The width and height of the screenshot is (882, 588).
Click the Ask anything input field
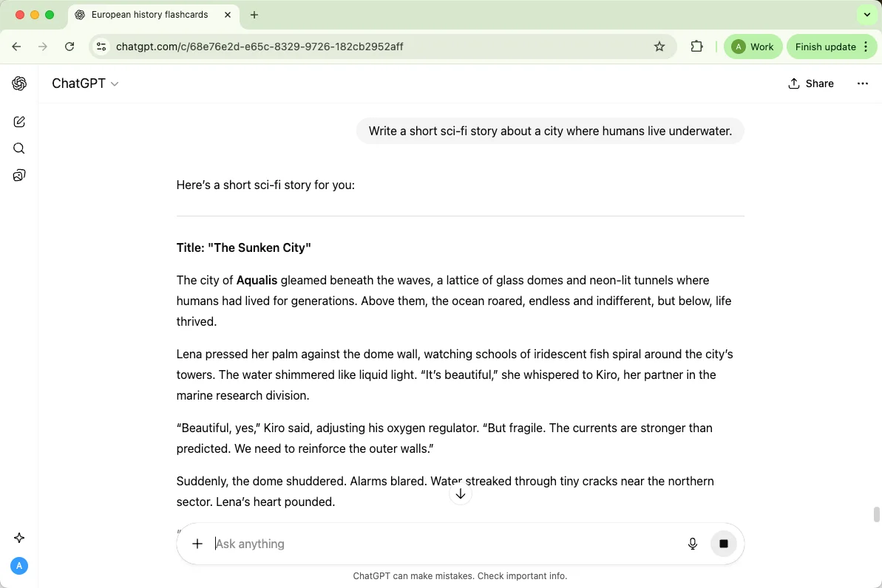pos(444,544)
